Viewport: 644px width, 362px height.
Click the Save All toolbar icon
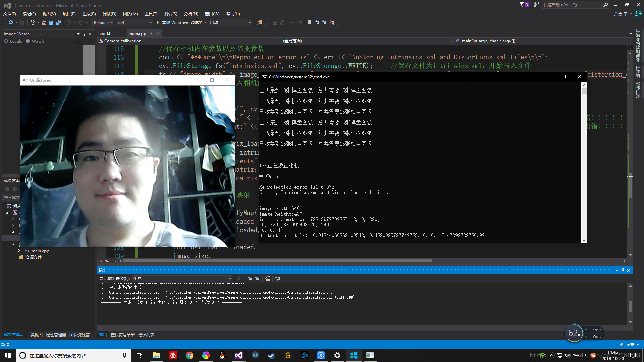pos(59,23)
